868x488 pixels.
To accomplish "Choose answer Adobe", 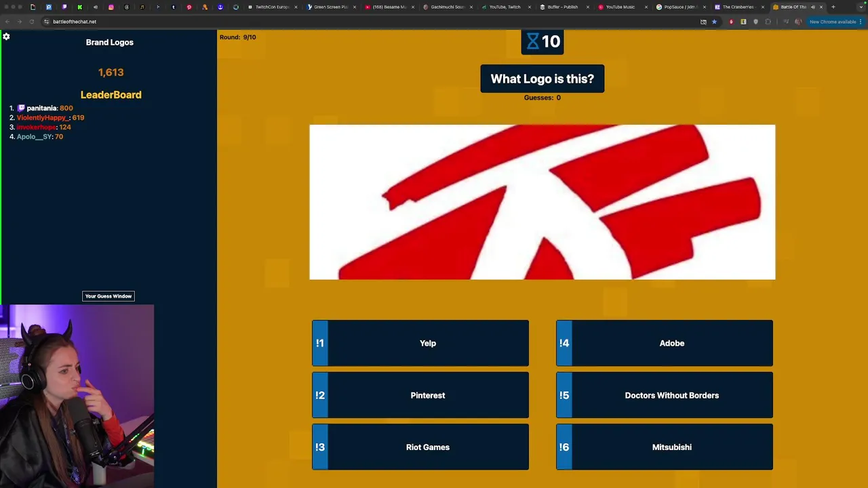I will pos(665,343).
